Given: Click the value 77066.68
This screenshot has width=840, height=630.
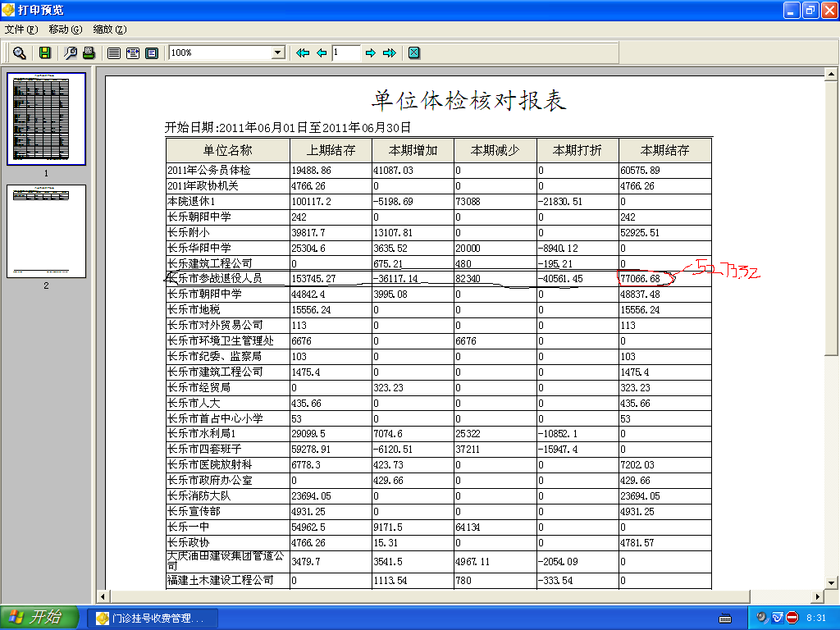Looking at the screenshot, I should [640, 279].
